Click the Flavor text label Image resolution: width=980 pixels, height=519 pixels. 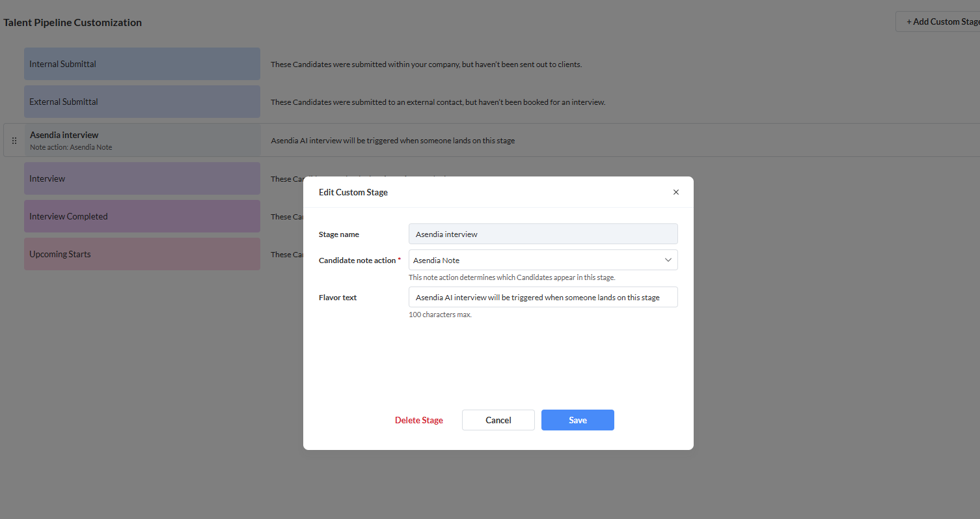(338, 298)
